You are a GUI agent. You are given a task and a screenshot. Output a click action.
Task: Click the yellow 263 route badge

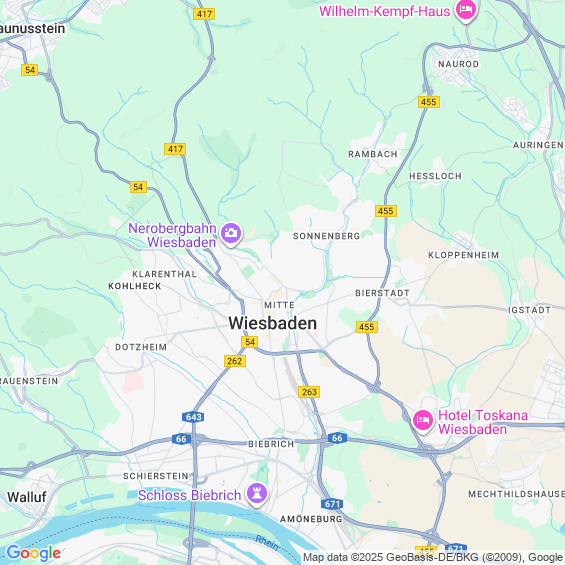coord(309,392)
